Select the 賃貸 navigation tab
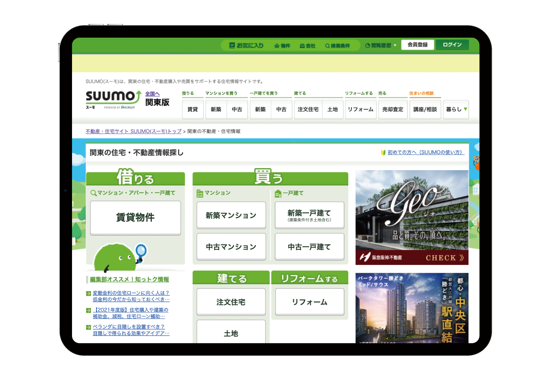This screenshot has height=392, width=554. coord(193,110)
